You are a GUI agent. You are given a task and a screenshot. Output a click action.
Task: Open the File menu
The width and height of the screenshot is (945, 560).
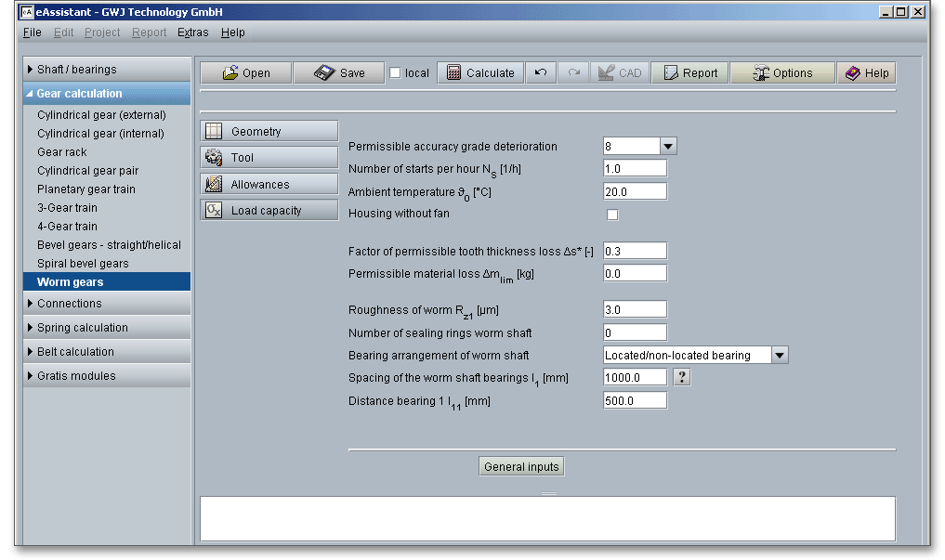pos(32,33)
